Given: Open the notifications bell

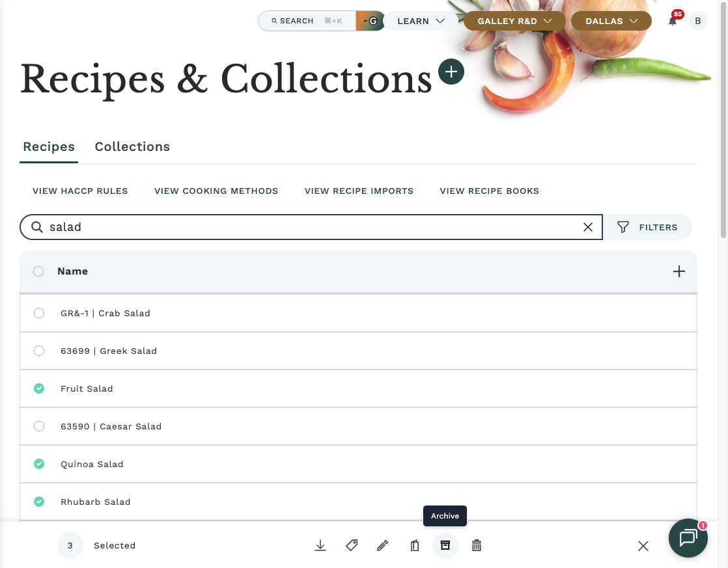Looking at the screenshot, I should click(672, 21).
